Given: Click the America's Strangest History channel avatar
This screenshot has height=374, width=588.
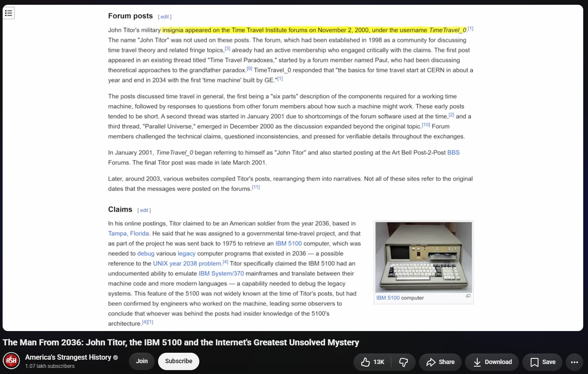Looking at the screenshot, I should click(11, 361).
